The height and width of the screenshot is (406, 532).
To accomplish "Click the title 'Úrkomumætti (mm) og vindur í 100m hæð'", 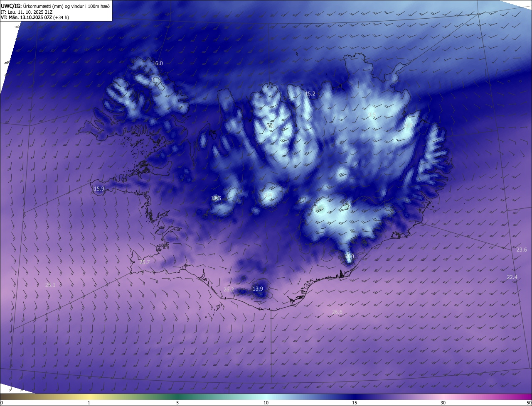I will [66, 6].
